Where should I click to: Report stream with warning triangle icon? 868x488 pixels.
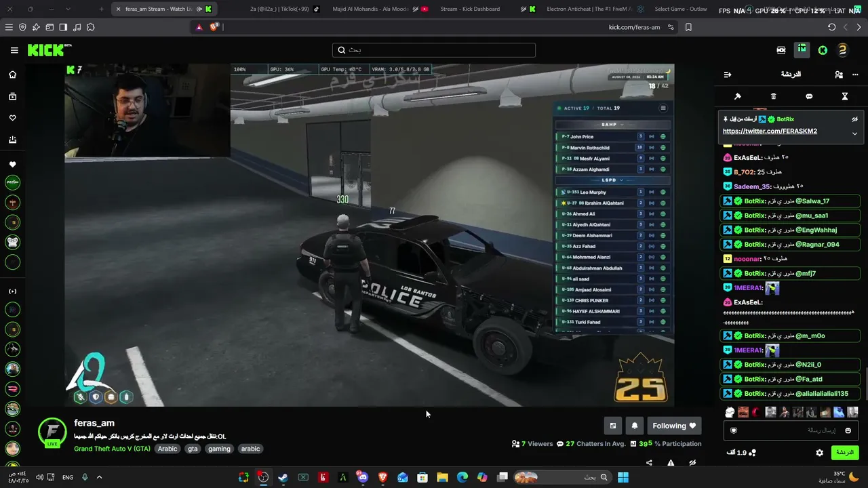[671, 463]
